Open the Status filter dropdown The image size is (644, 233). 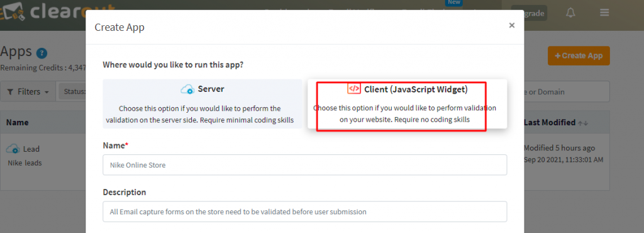73,92
